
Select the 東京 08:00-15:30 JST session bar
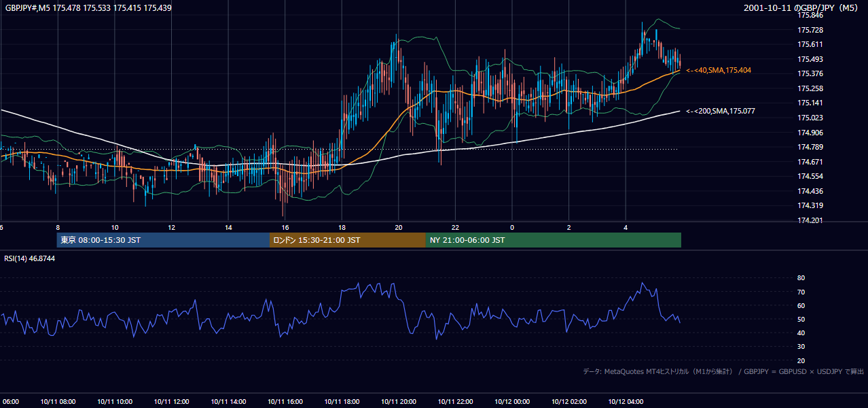point(163,240)
